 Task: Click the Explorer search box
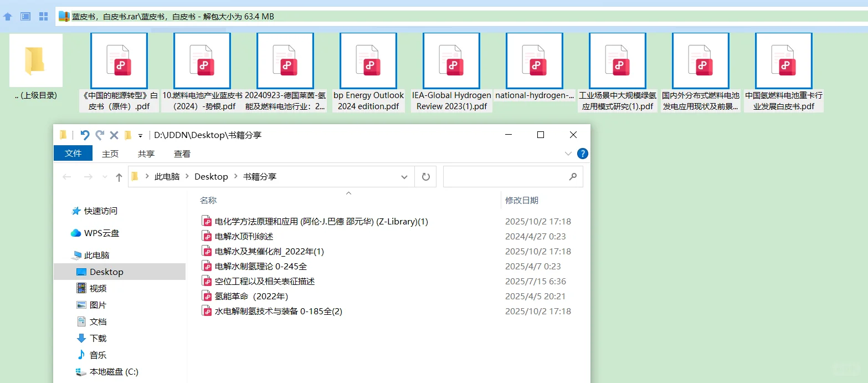pyautogui.click(x=513, y=177)
